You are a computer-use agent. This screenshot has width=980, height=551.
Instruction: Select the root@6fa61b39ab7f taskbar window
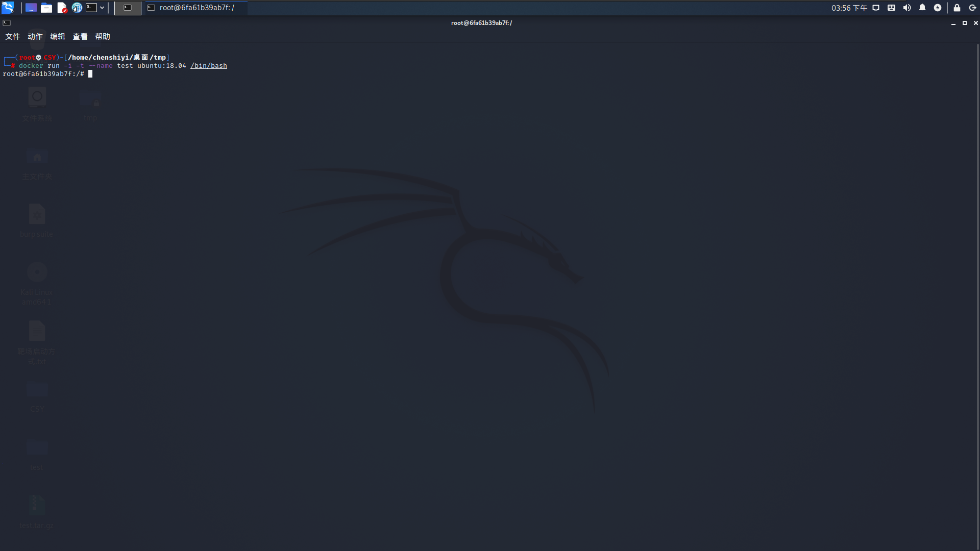coord(196,8)
